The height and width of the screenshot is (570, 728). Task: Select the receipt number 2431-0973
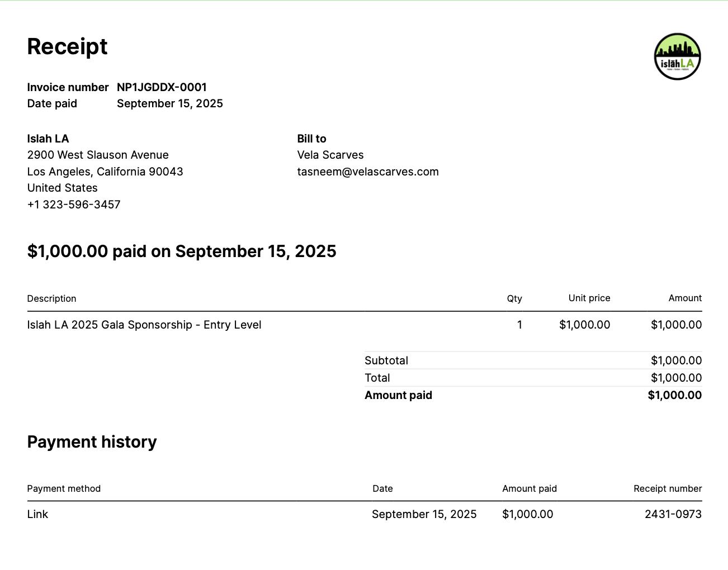click(673, 514)
